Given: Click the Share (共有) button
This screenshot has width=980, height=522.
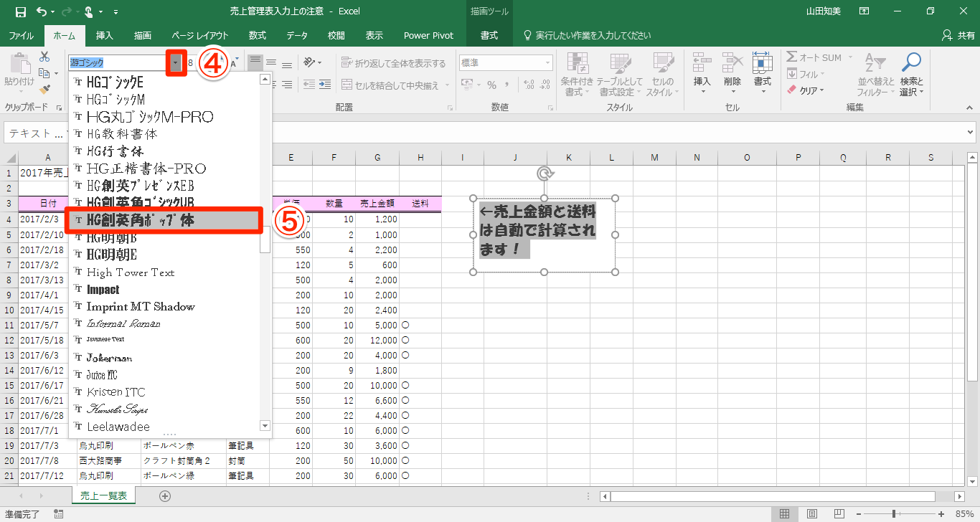Looking at the screenshot, I should point(958,35).
